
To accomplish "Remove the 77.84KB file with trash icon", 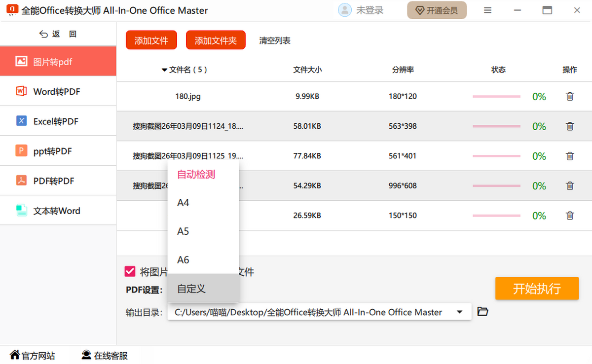I will point(570,156).
